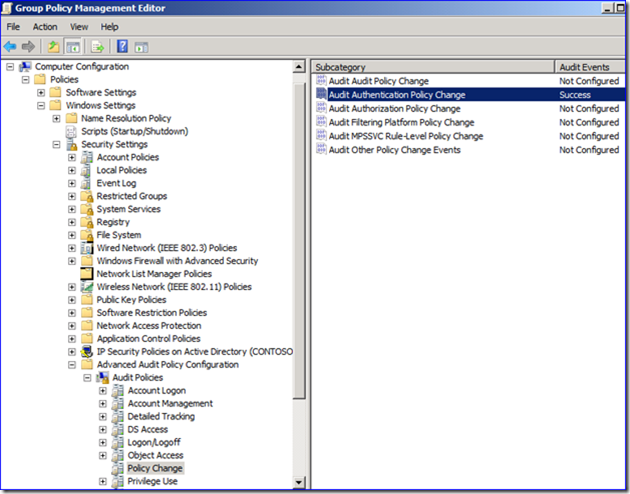Select the Logon/Logoff tree node
The height and width of the screenshot is (494, 630).
(x=154, y=443)
